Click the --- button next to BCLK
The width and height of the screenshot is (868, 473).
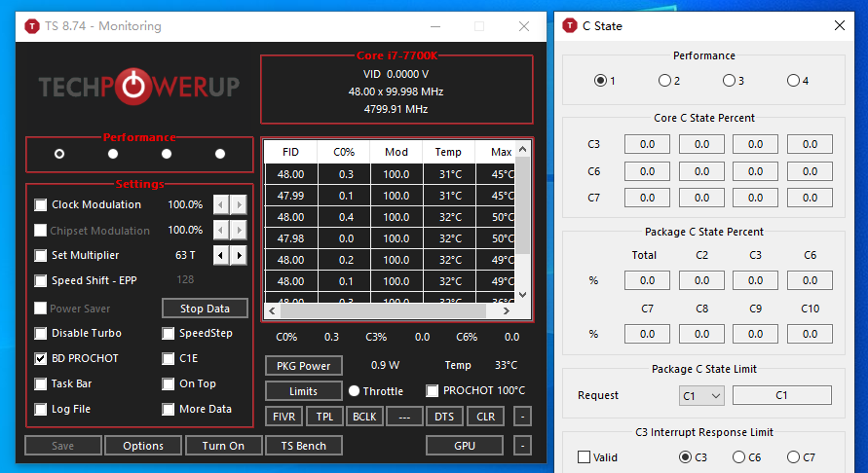(x=404, y=417)
